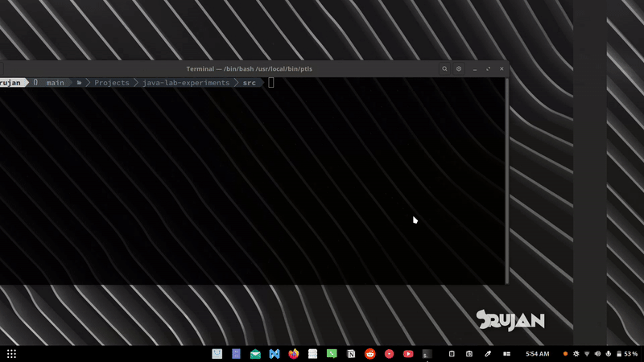Open Firefox browser from the dock
This screenshot has height=362, width=644.
pos(294,354)
